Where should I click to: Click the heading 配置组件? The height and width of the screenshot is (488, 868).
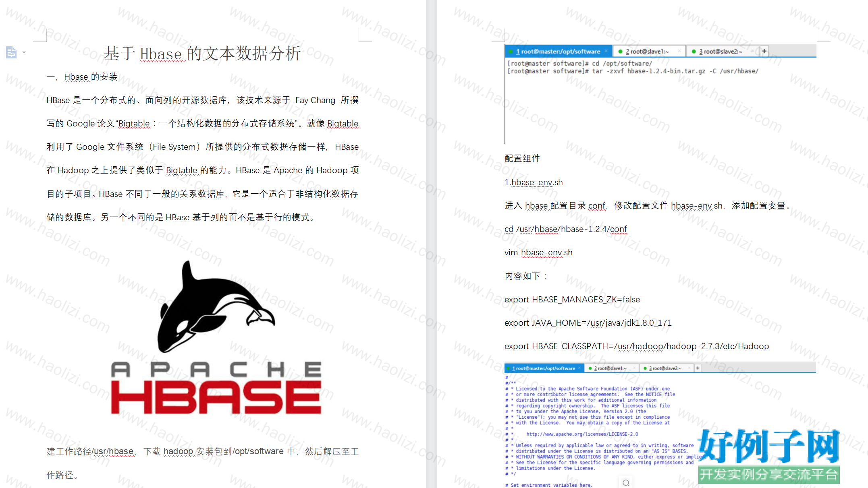pyautogui.click(x=522, y=158)
